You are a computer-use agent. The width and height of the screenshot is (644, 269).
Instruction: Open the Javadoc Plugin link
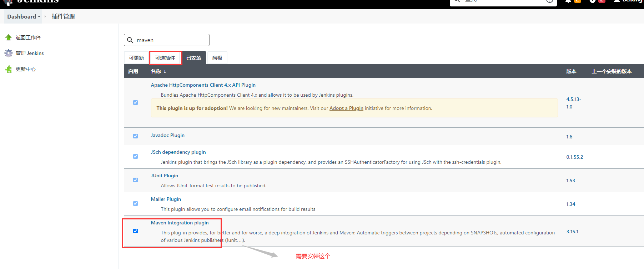(167, 135)
